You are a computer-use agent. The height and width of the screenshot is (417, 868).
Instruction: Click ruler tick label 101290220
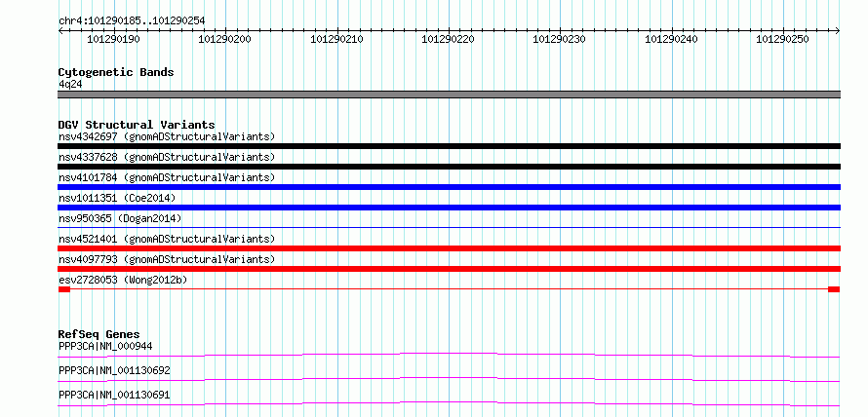coord(448,39)
